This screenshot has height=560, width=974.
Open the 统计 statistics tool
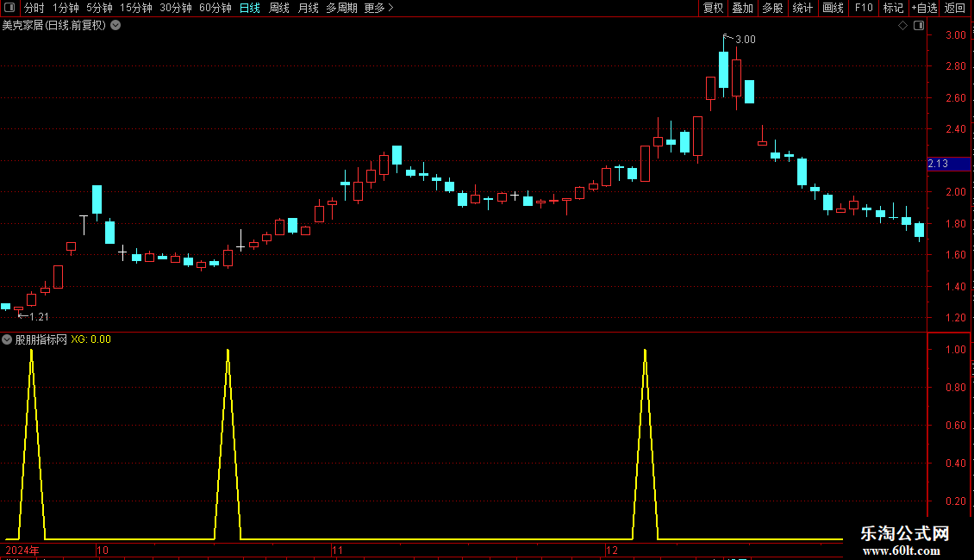tap(802, 8)
